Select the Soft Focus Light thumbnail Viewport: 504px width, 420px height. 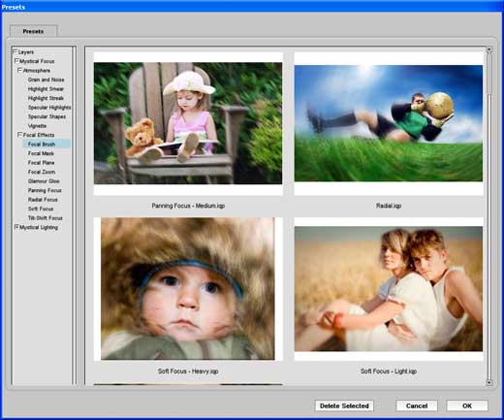389,289
